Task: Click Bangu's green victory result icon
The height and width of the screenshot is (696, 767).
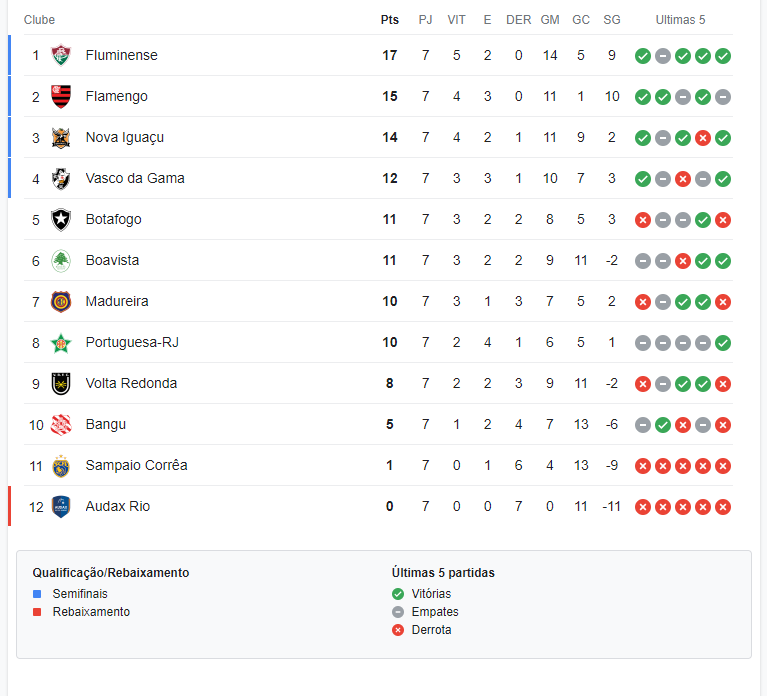Action: coord(663,426)
